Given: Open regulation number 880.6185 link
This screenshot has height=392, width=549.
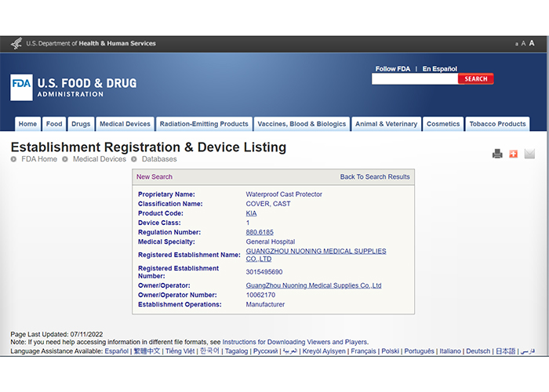Looking at the screenshot, I should [260, 232].
